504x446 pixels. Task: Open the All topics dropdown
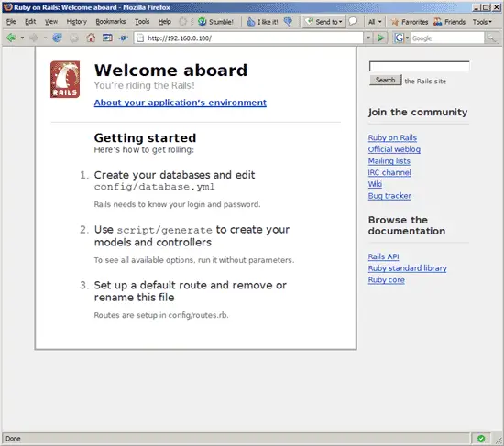(375, 22)
